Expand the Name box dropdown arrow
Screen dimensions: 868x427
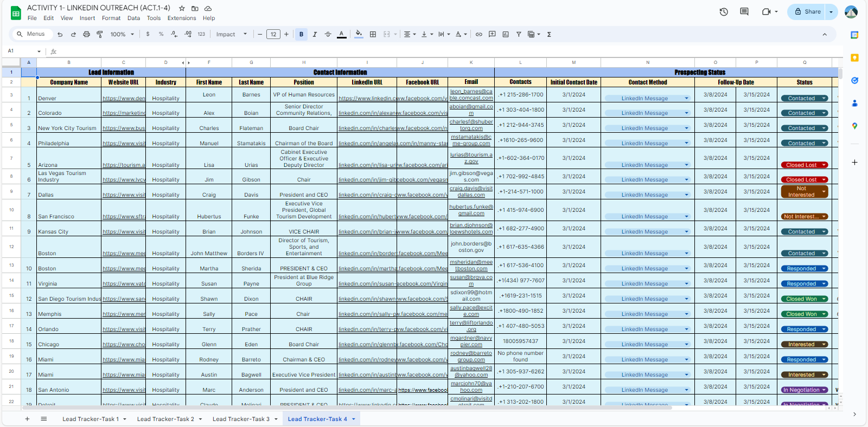(39, 51)
